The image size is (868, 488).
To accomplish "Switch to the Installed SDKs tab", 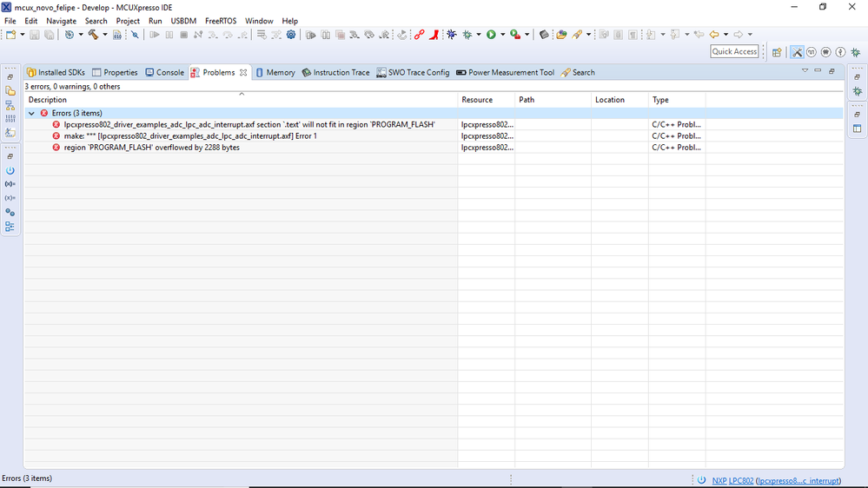I will 56,72.
